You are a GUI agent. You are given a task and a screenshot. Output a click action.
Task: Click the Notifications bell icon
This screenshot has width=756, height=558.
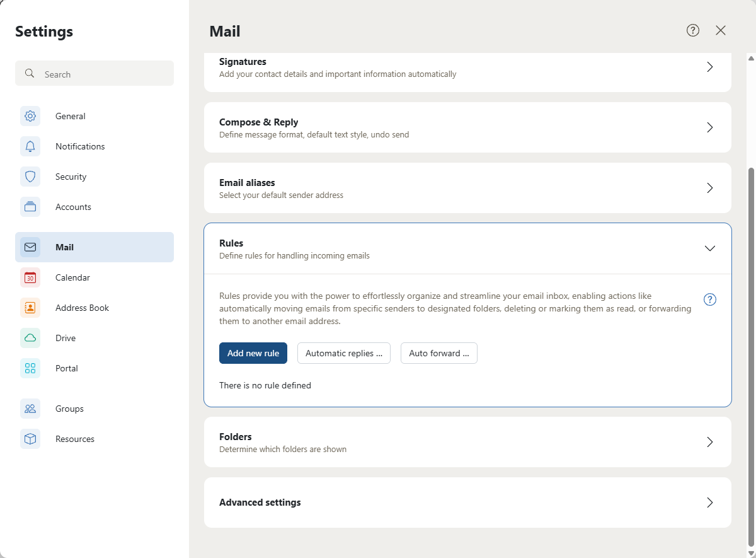tap(30, 146)
